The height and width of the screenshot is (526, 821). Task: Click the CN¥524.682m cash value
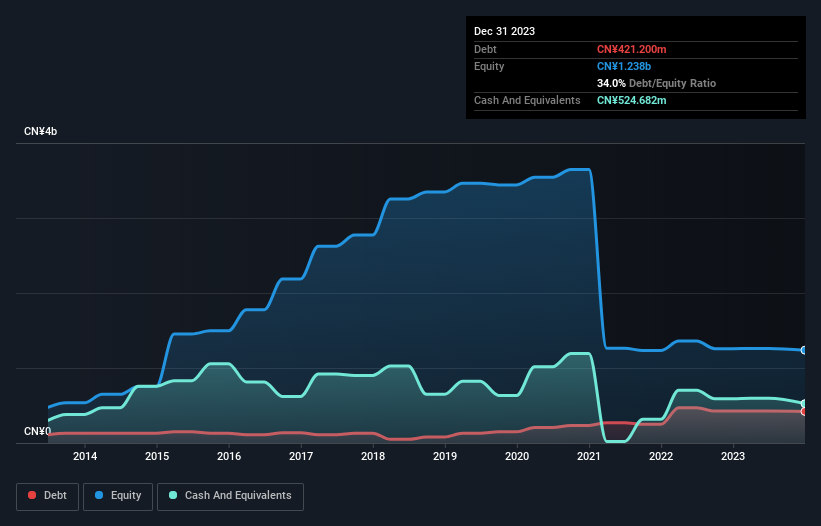click(631, 100)
